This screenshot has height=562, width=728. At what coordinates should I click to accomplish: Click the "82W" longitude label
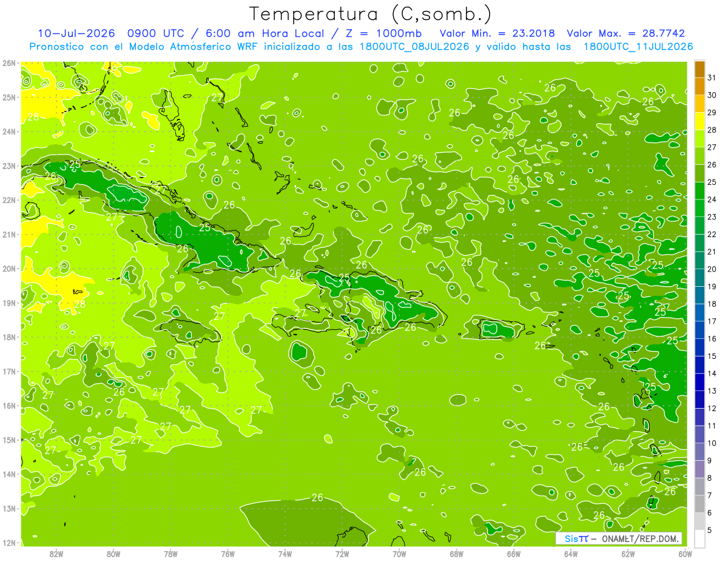coord(56,554)
